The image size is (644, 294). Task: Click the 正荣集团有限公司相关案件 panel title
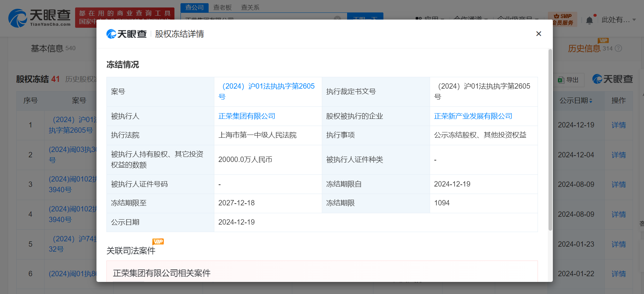[162, 273]
